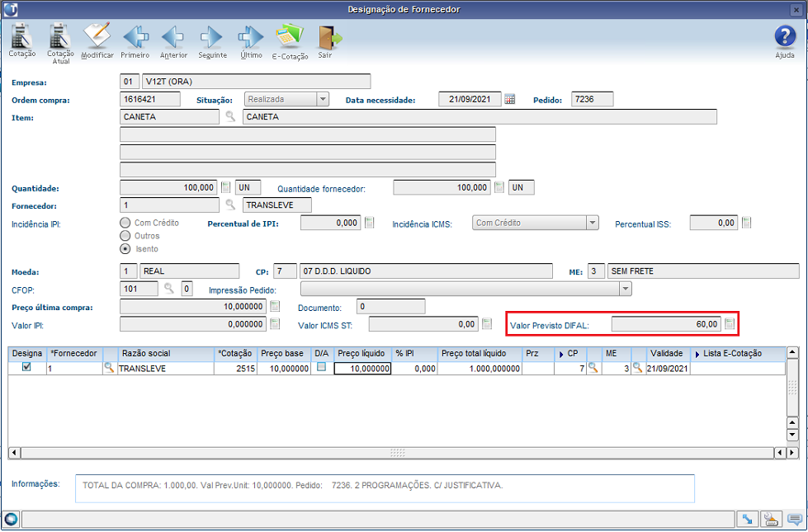The width and height of the screenshot is (808, 532).
Task: Click calculator icon beside Quantidade field
Action: coord(225,187)
